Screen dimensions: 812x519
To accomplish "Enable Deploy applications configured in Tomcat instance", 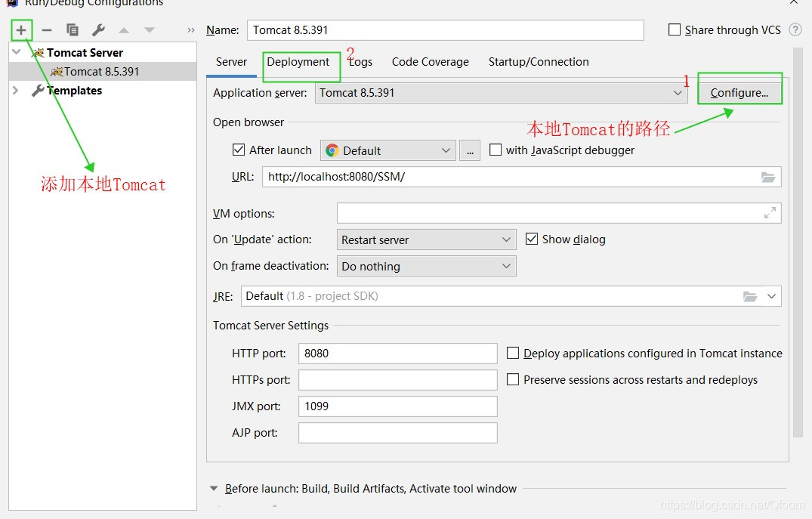I will [x=513, y=353].
